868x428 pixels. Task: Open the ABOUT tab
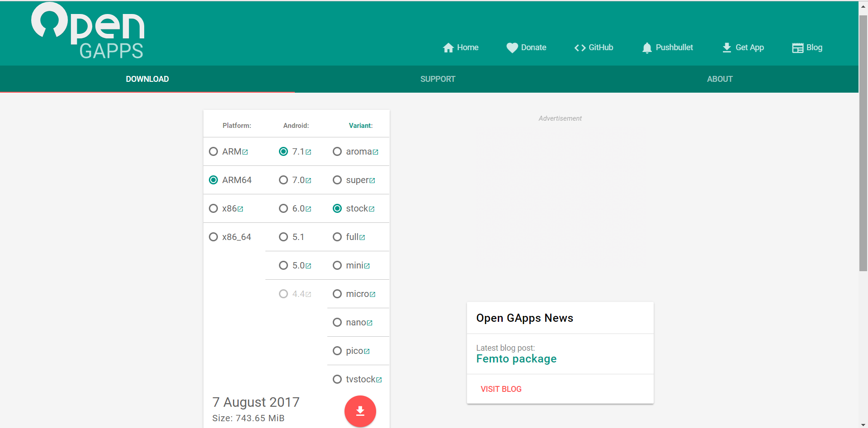tap(720, 79)
